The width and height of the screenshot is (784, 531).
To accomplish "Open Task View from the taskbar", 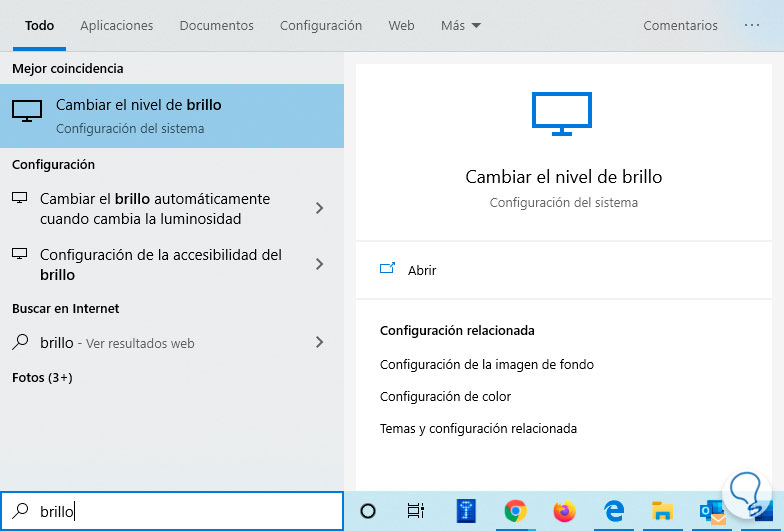I will 416,511.
